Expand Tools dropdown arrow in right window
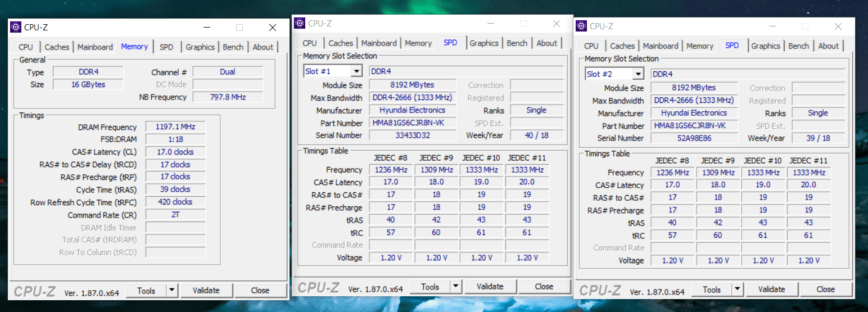 738,290
